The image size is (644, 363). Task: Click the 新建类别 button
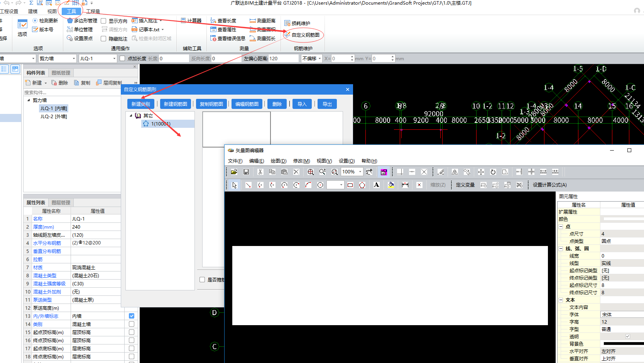pos(141,104)
